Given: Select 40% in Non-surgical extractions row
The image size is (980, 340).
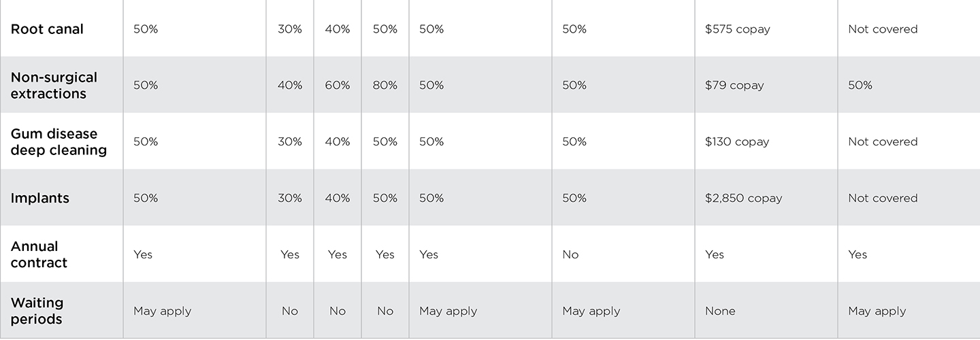Looking at the screenshot, I should 289,86.
